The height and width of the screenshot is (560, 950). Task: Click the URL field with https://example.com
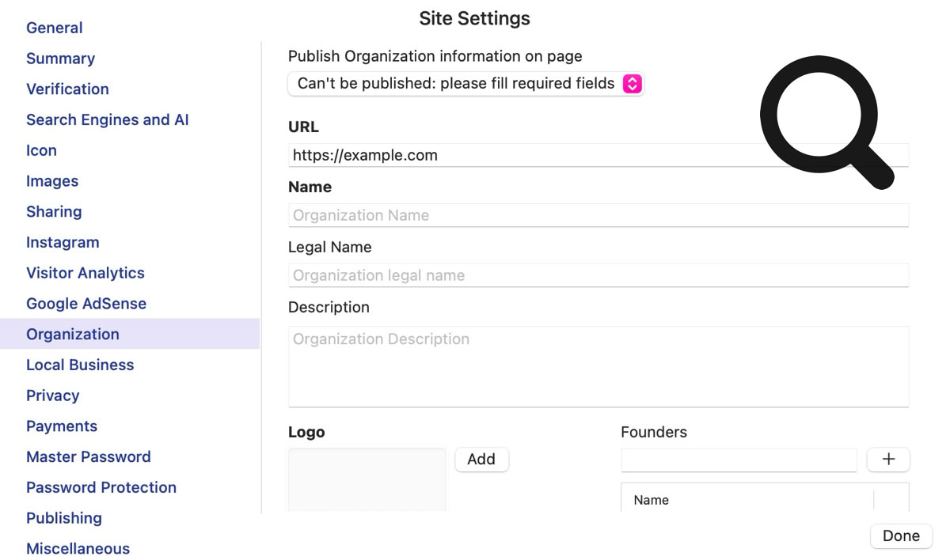[x=522, y=156]
